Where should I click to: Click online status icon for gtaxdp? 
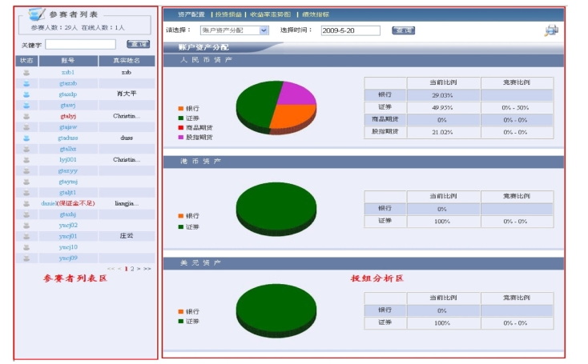[x=26, y=94]
